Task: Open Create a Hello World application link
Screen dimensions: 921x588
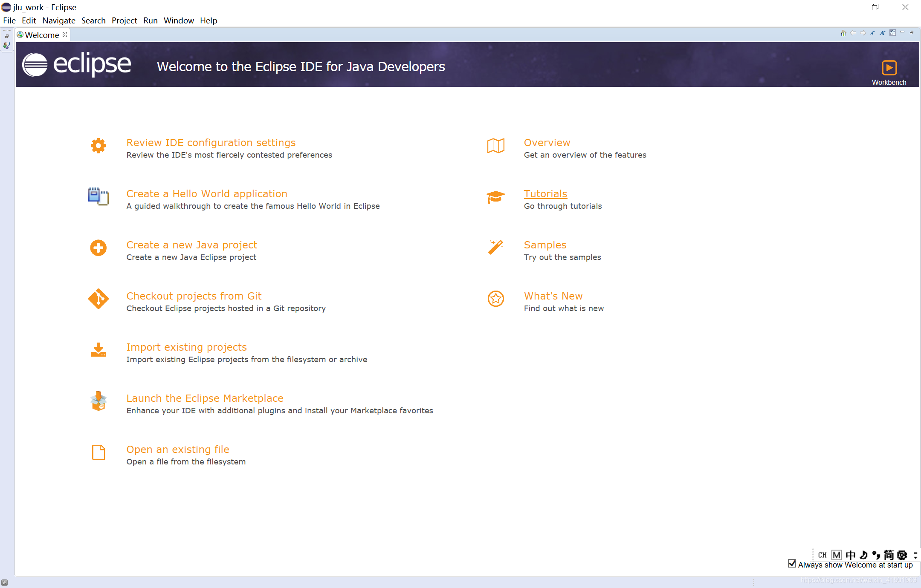Action: click(207, 193)
